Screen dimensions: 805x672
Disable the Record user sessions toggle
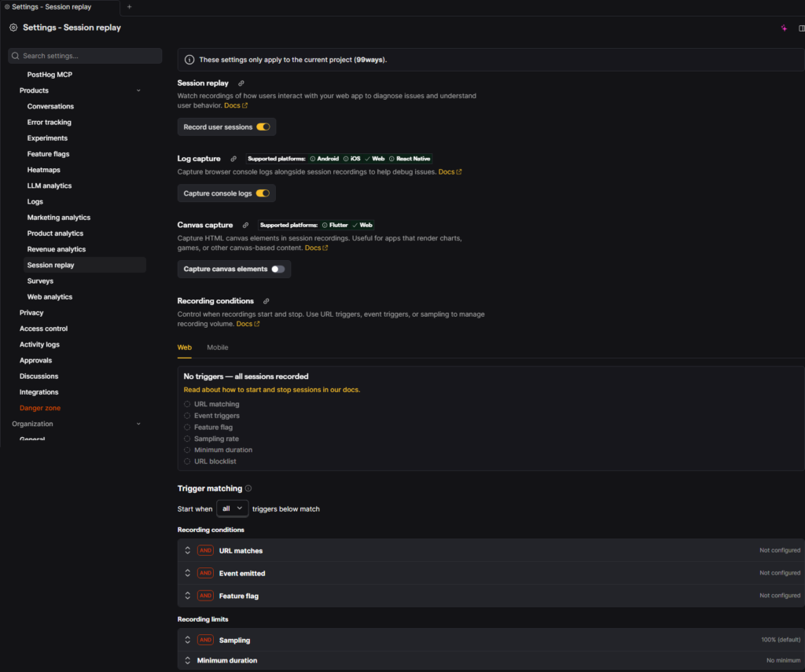point(265,127)
